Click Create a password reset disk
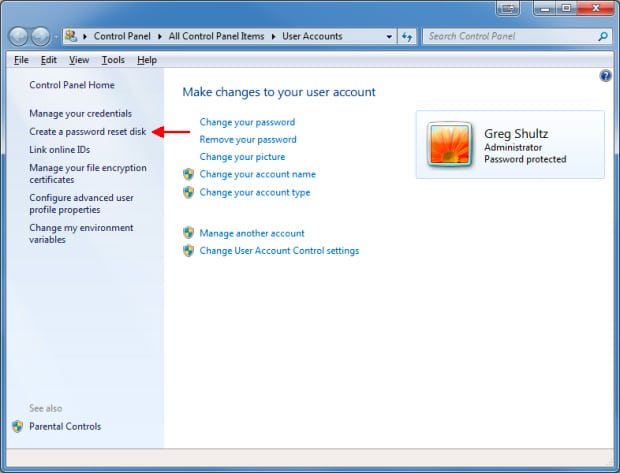The width and height of the screenshot is (620, 473). [87, 131]
